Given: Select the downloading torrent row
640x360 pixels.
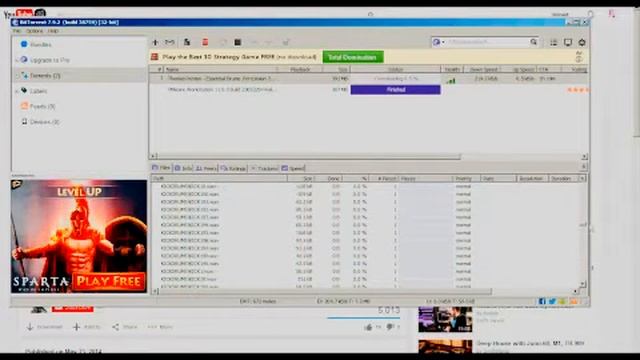Looking at the screenshot, I should pyautogui.click(x=369, y=78).
